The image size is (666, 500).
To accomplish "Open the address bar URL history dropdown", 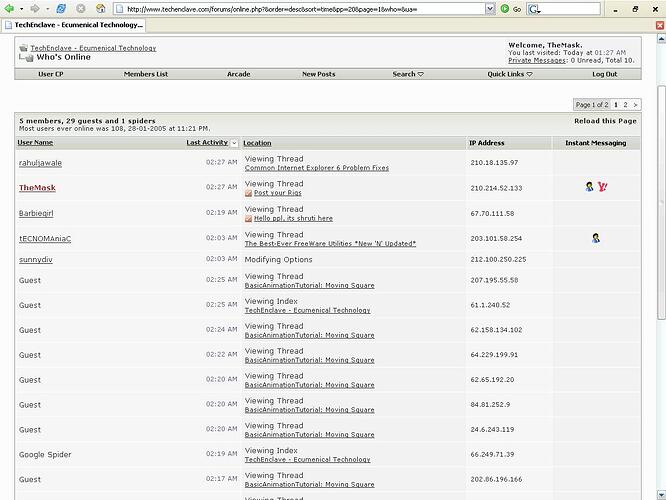I will [x=491, y=9].
